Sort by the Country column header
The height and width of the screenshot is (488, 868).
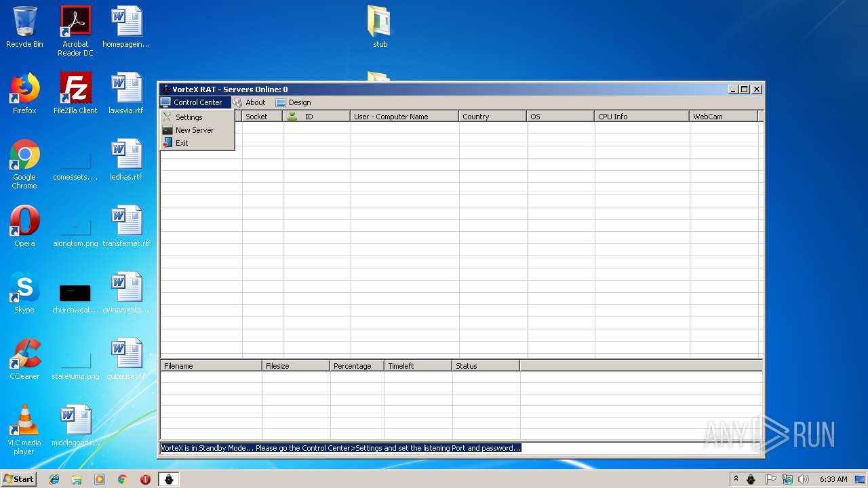pyautogui.click(x=492, y=117)
